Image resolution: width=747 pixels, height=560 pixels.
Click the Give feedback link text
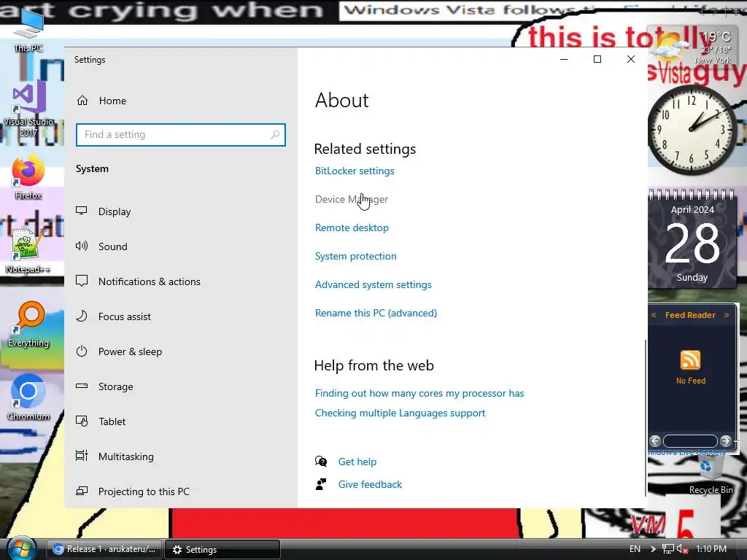[370, 484]
